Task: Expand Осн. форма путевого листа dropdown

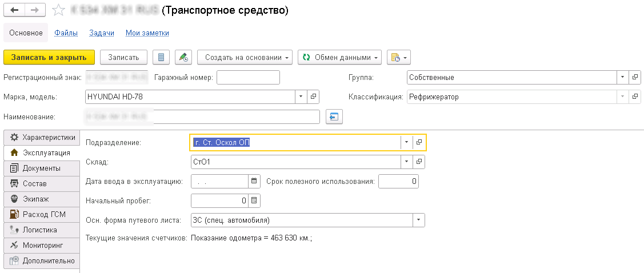Action: click(419, 220)
